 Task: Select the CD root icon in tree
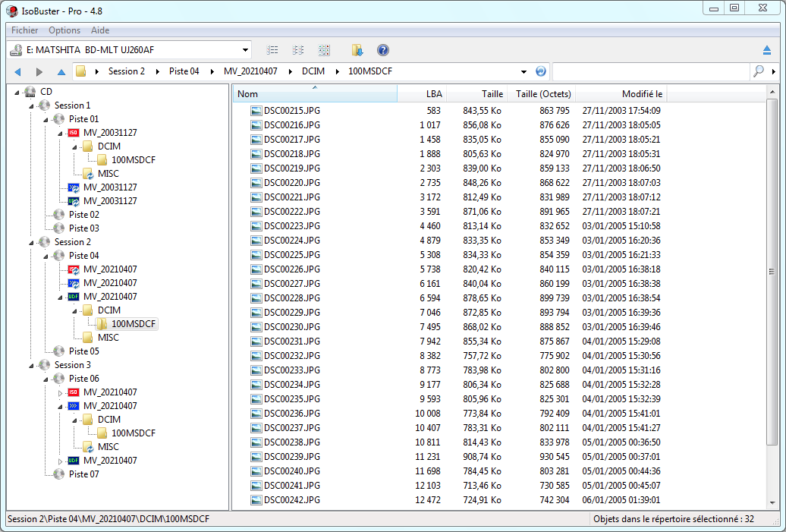(30, 92)
